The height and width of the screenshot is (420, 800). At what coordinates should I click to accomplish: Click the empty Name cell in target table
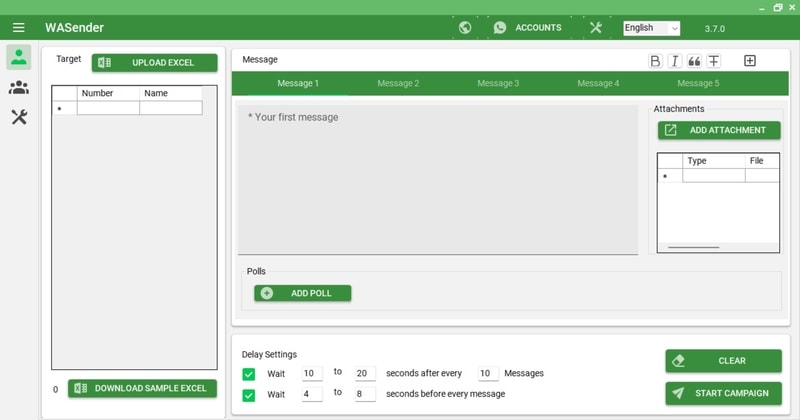click(x=170, y=108)
